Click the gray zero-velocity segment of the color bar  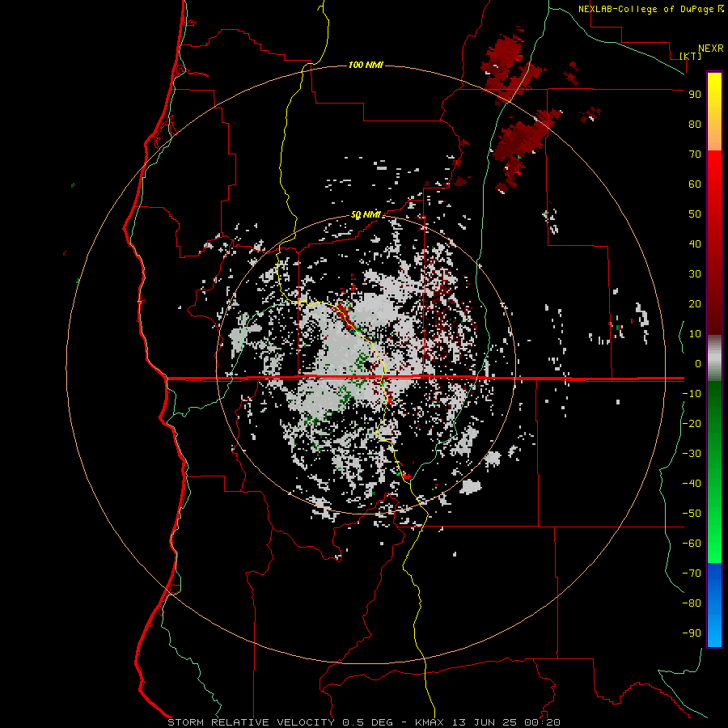coord(714,358)
